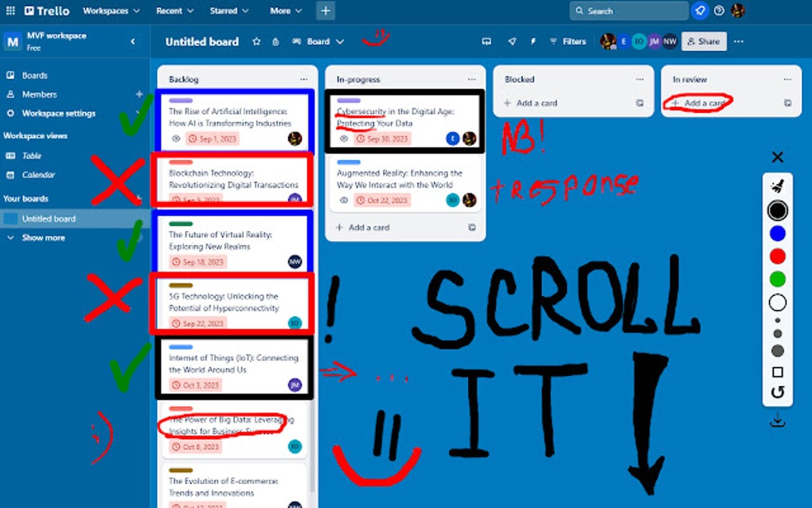Click the Share button
Viewport: 812px width, 508px height.
tap(704, 41)
